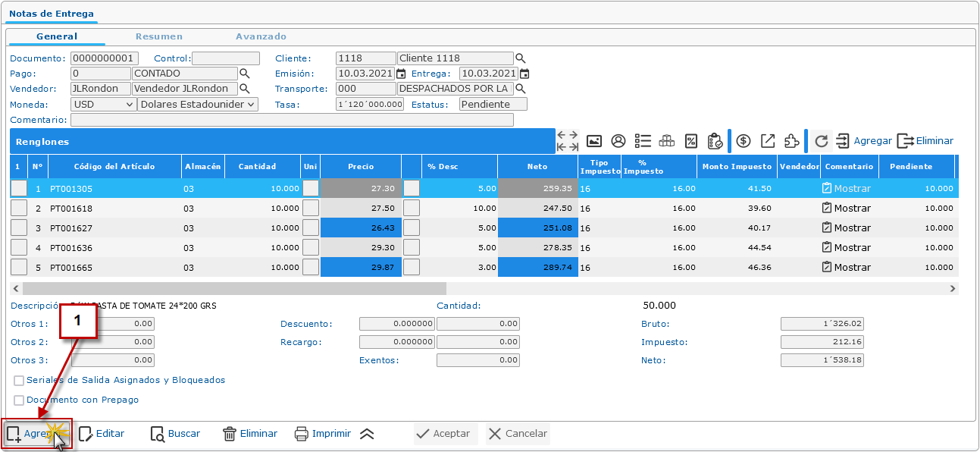The image size is (980, 452).
Task: Expand the double chevron next to Imprimir
Action: tap(367, 434)
